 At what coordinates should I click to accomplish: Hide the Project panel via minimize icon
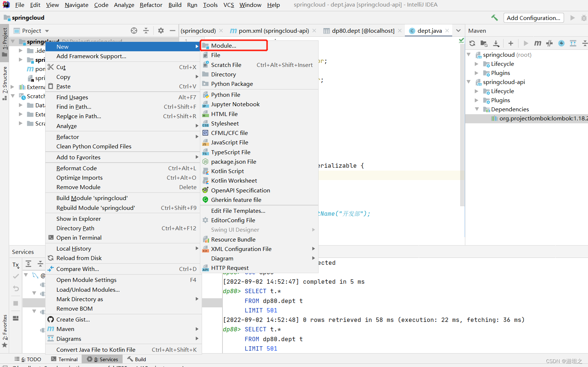tap(173, 31)
